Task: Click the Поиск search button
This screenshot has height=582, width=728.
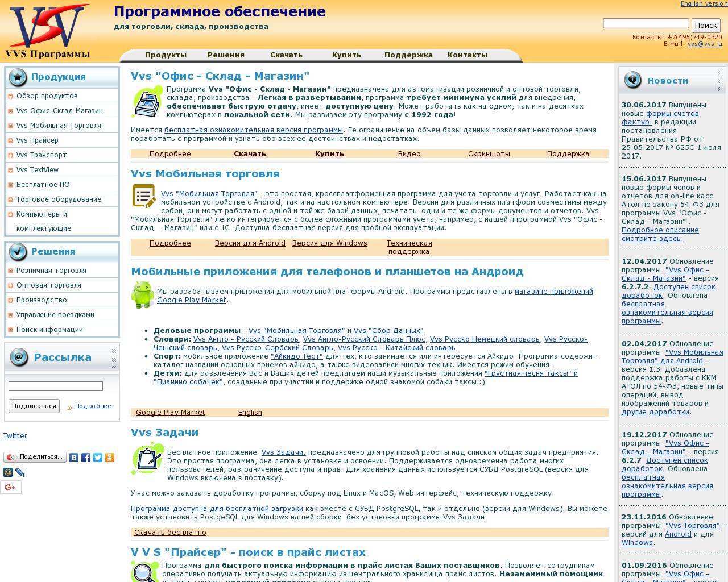Action: (x=706, y=25)
